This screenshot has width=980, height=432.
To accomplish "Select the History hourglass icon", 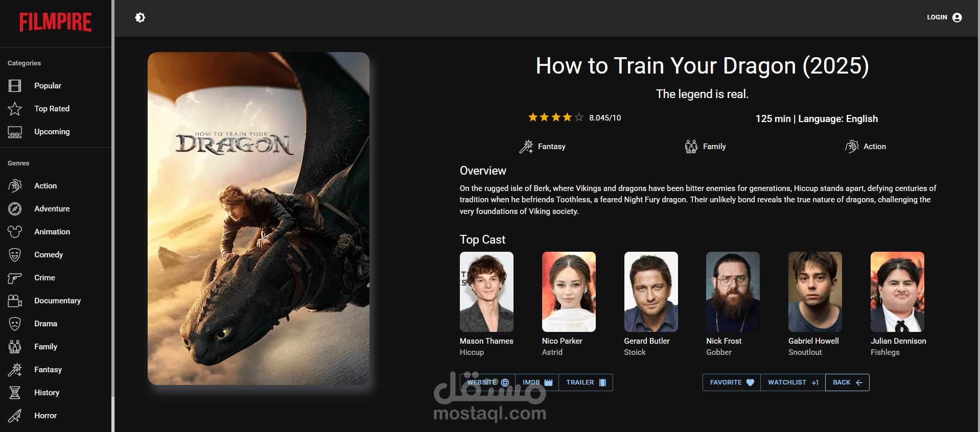I will [x=15, y=393].
